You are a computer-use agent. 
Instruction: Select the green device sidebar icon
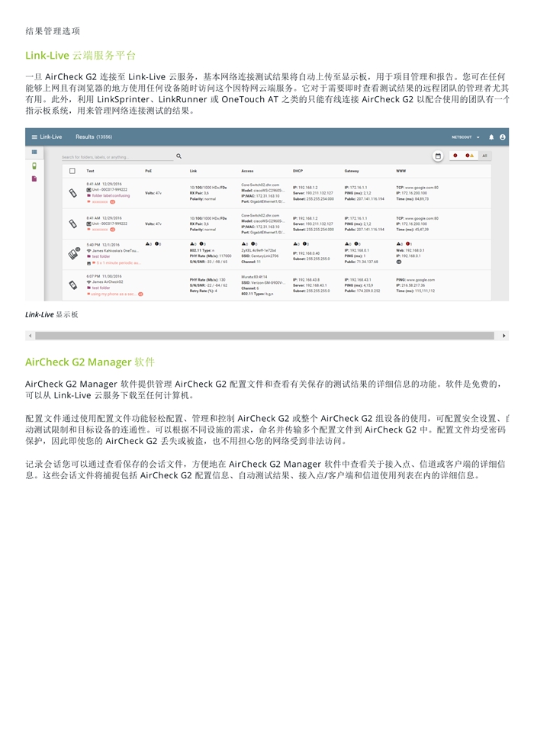click(34, 166)
